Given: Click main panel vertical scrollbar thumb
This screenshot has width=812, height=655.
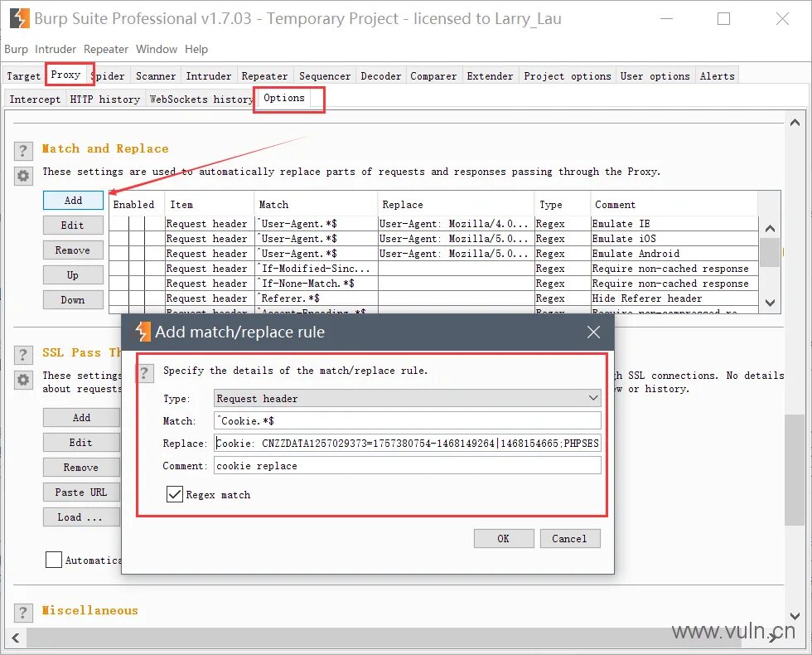Looking at the screenshot, I should pyautogui.click(x=795, y=470).
